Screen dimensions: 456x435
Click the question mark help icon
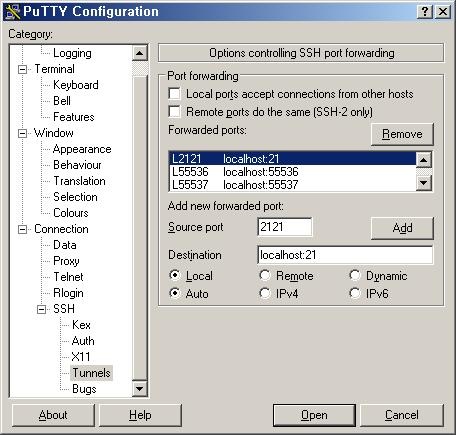tap(425, 12)
